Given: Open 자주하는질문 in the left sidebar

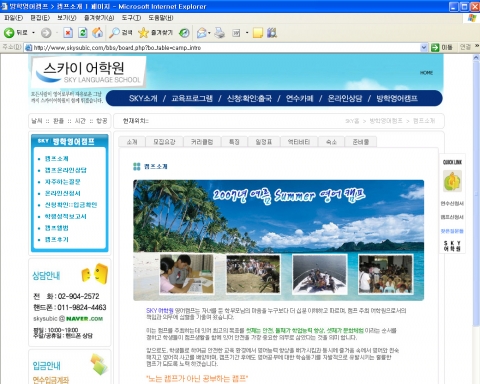Looking at the screenshot, I should click(x=62, y=182).
